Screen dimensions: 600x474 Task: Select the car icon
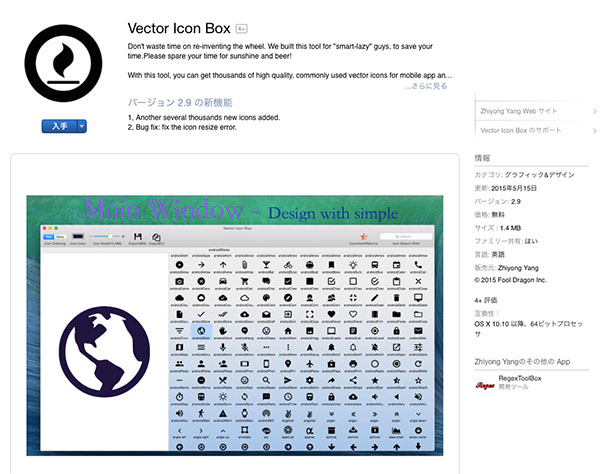click(223, 281)
